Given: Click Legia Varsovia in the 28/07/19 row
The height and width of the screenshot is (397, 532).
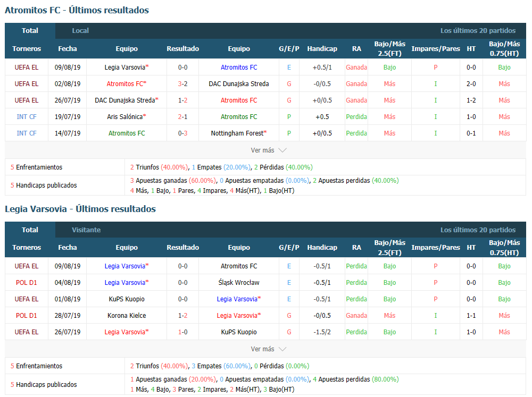Looking at the screenshot, I should [239, 315].
